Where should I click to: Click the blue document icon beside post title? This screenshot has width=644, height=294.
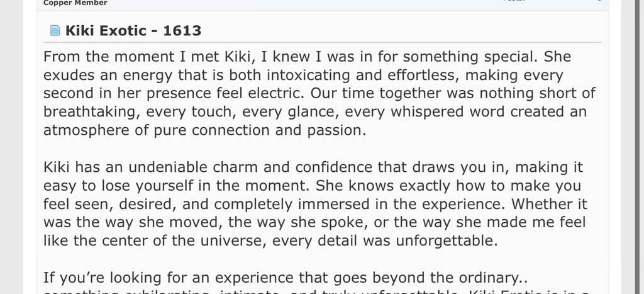[x=55, y=30]
